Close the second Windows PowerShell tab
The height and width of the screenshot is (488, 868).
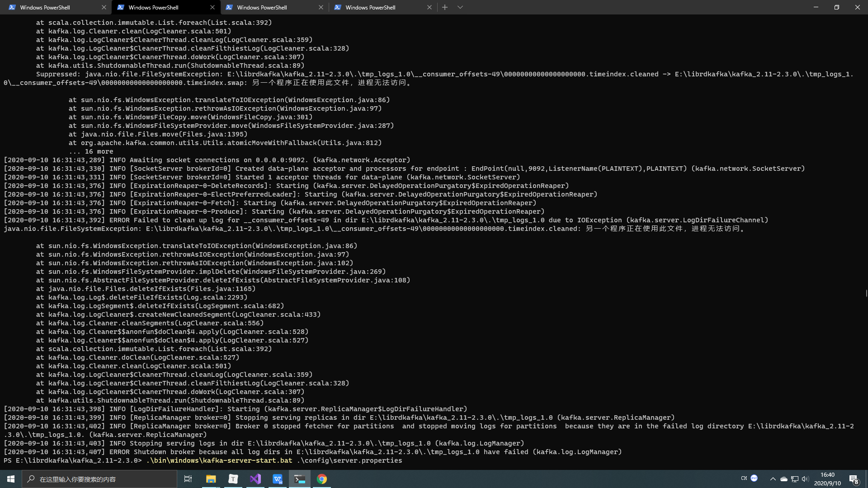pyautogui.click(x=212, y=7)
